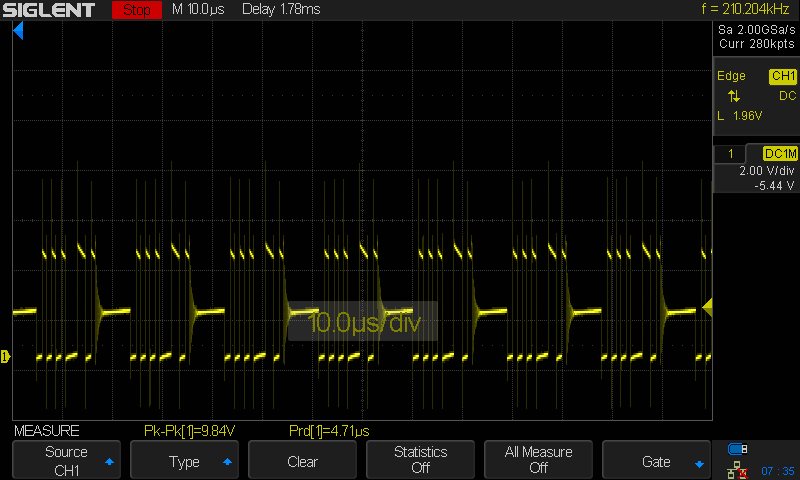Screen dimensions: 800x480
Task: Click the Pk-Pk[1]=9.84V measurement readout
Action: 189,431
